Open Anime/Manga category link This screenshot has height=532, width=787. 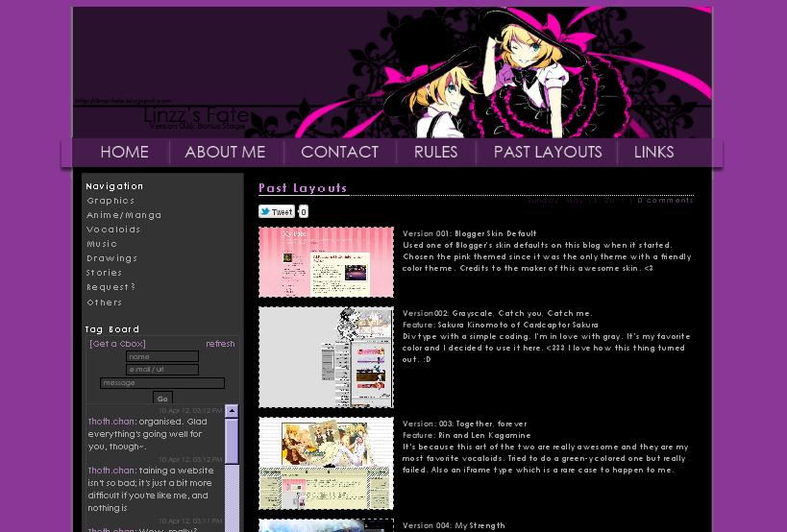[124, 215]
